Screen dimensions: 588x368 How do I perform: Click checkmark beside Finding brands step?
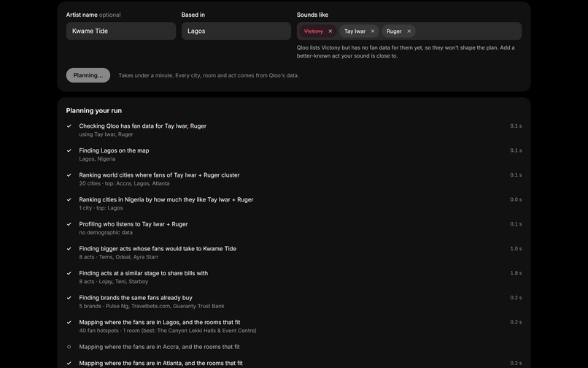pos(69,298)
